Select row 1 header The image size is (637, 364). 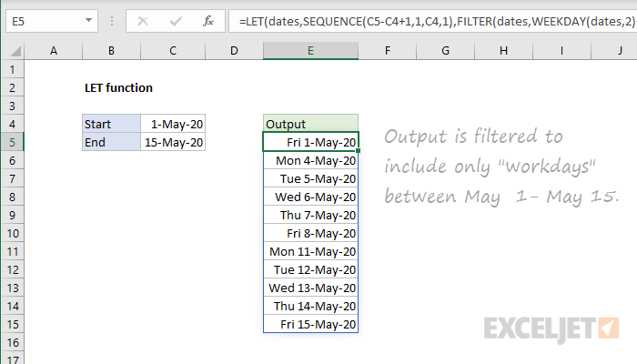12,69
